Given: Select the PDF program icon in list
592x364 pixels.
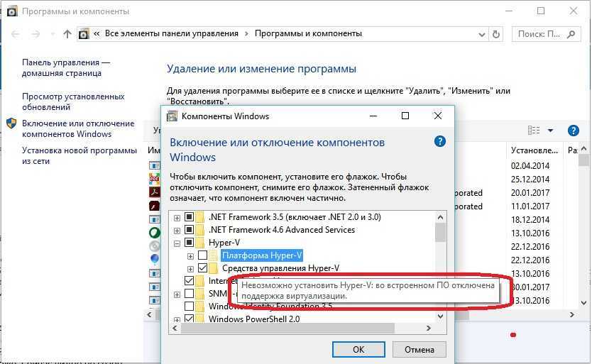Looking at the screenshot, I should coord(155,178).
